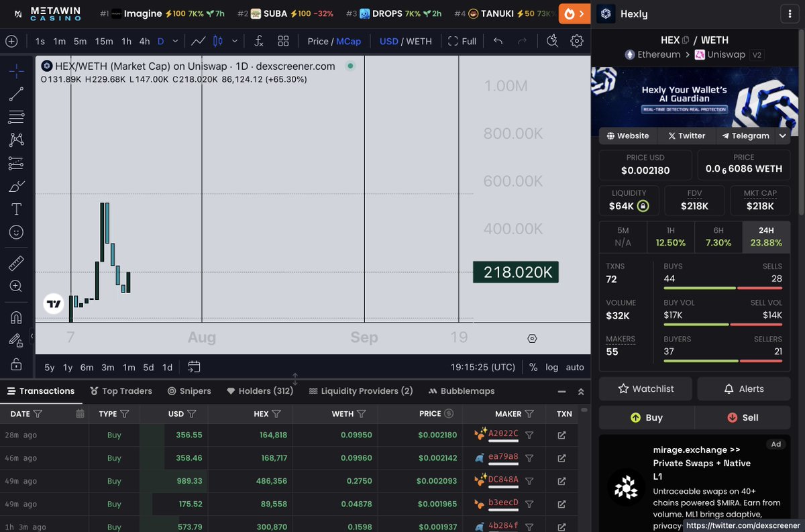Viewport: 805px width, 532px height.
Task: Click the trending fire icon button
Action: tap(574, 13)
